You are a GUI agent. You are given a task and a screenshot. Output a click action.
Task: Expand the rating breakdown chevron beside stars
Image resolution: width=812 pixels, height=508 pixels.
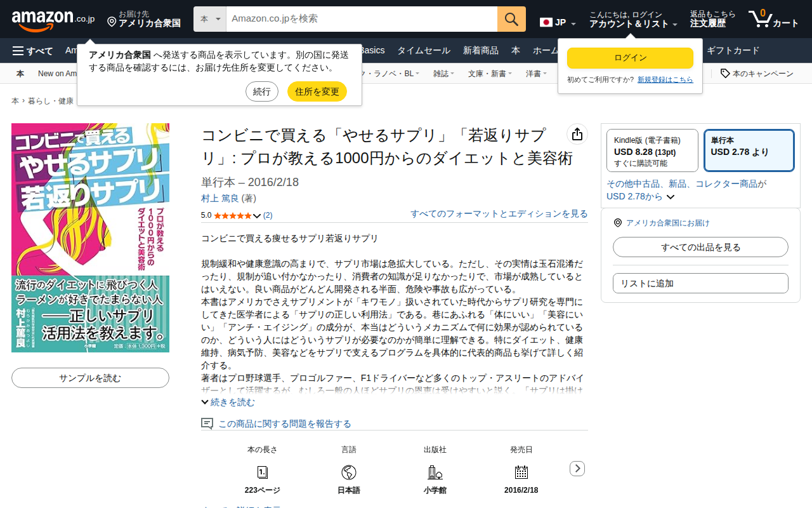point(257,216)
